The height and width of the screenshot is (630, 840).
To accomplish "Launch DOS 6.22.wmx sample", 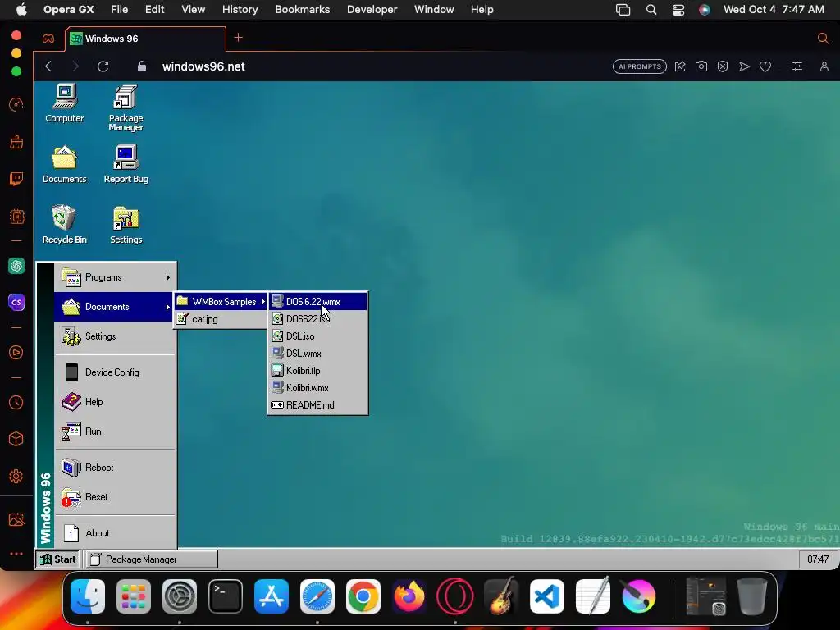I will tap(317, 302).
